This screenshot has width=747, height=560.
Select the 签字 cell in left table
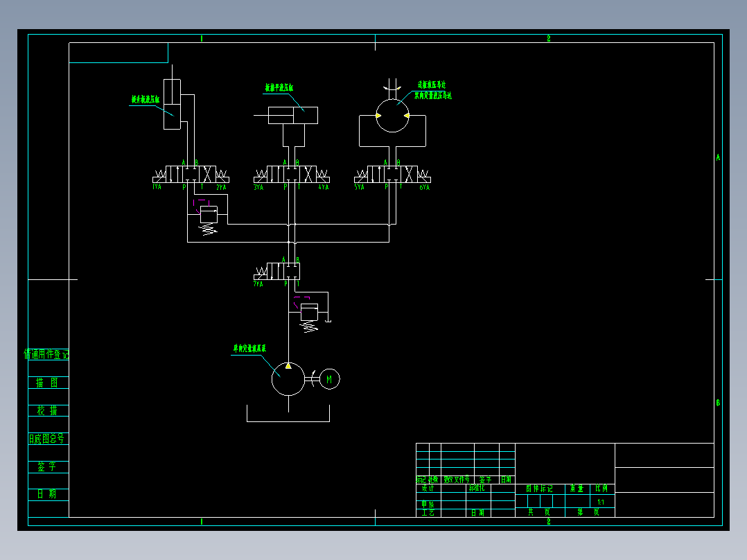(x=48, y=466)
